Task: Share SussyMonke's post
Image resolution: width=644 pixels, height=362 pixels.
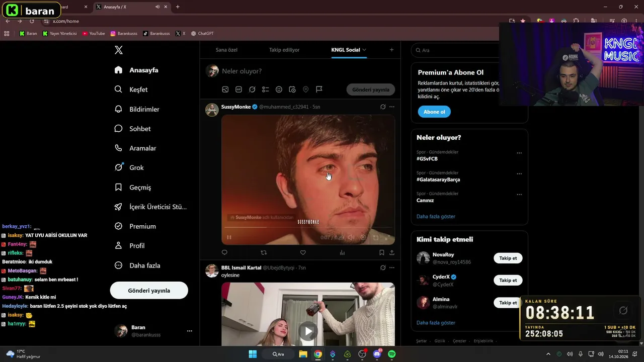Action: [x=392, y=252]
